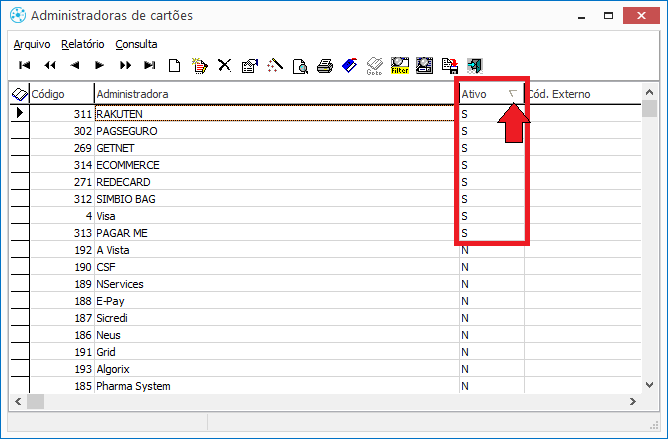
Task: Select the Algorix row
Action: tap(326, 370)
